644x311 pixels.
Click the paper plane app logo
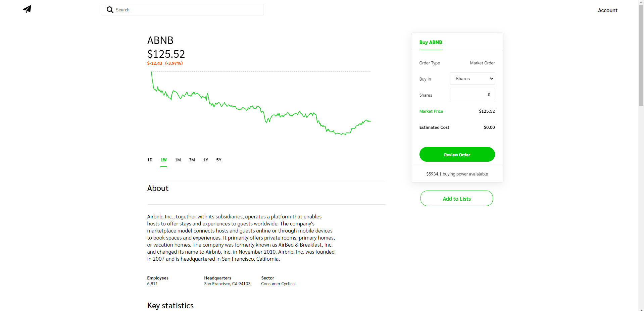[27, 9]
